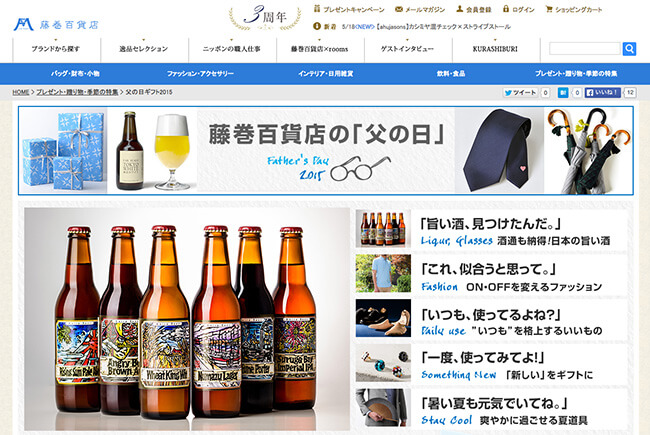Click inside the search text field

pyautogui.click(x=584, y=48)
